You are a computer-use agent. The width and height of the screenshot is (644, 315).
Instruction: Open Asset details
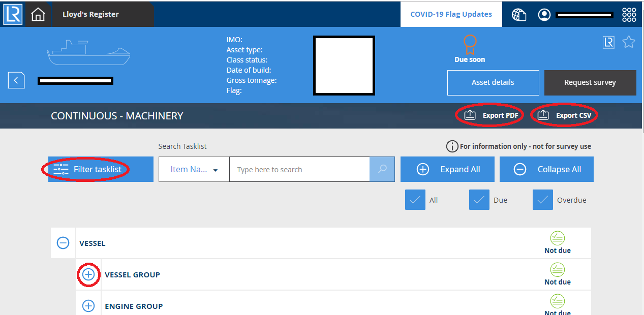[493, 82]
